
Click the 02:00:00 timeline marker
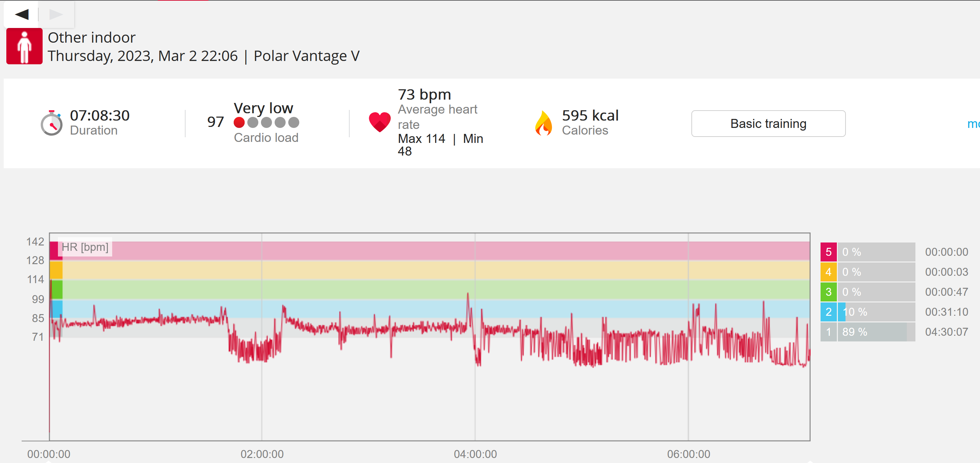[262, 454]
